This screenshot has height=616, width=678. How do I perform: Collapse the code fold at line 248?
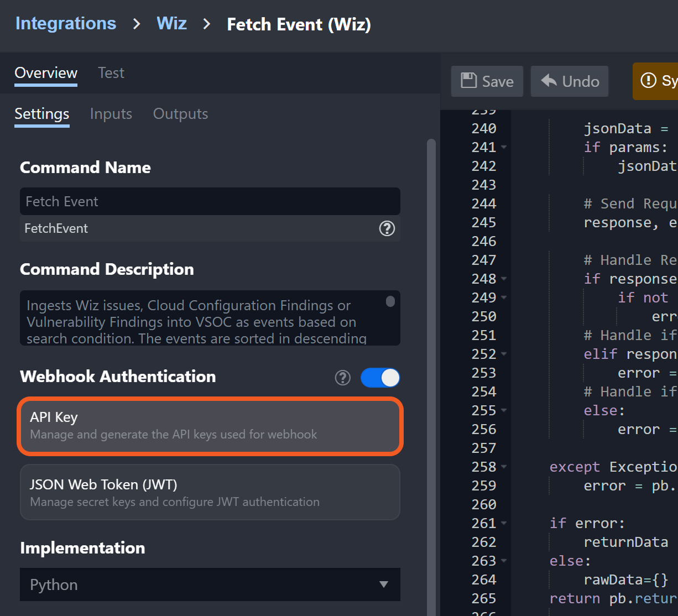pos(504,279)
